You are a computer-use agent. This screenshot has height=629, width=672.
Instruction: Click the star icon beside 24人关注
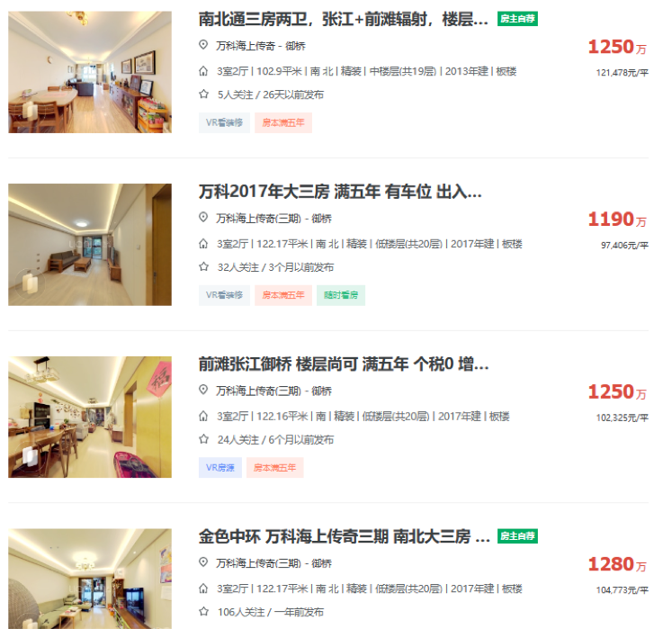point(203,439)
